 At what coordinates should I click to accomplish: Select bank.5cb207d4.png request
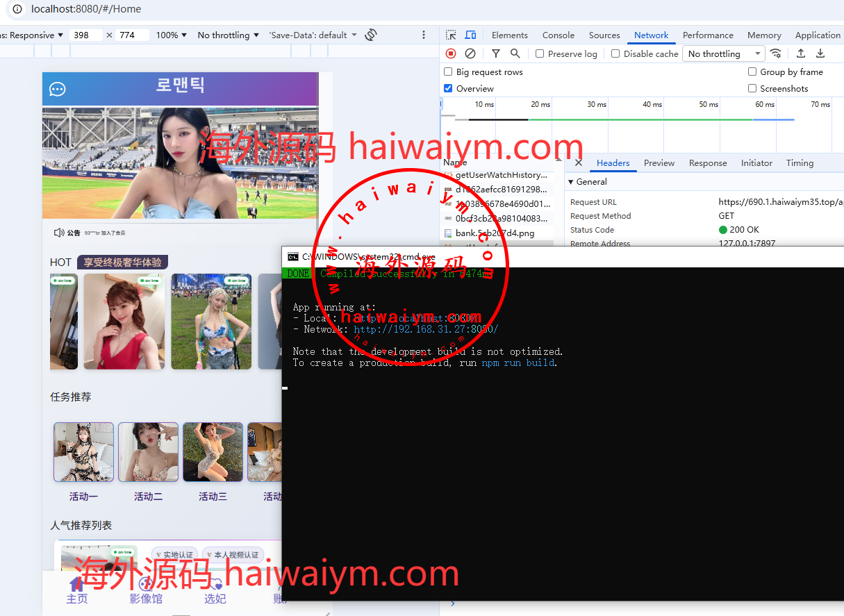pyautogui.click(x=495, y=233)
